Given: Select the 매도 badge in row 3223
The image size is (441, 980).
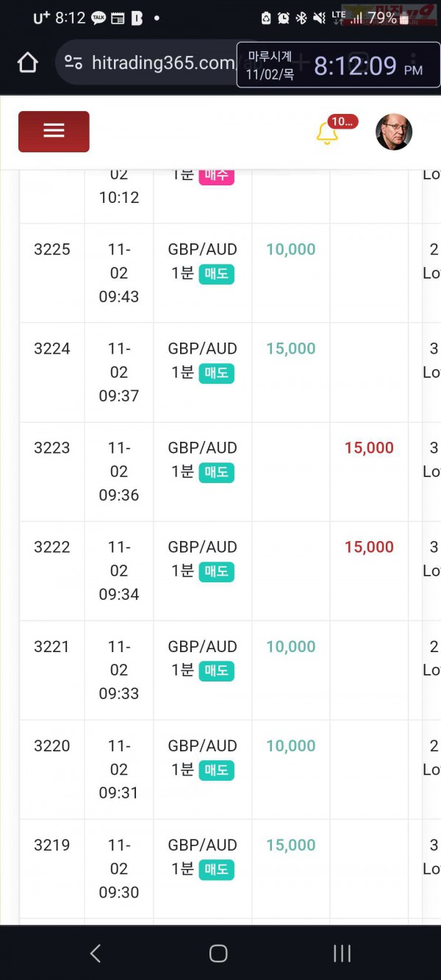Looking at the screenshot, I should 217,473.
